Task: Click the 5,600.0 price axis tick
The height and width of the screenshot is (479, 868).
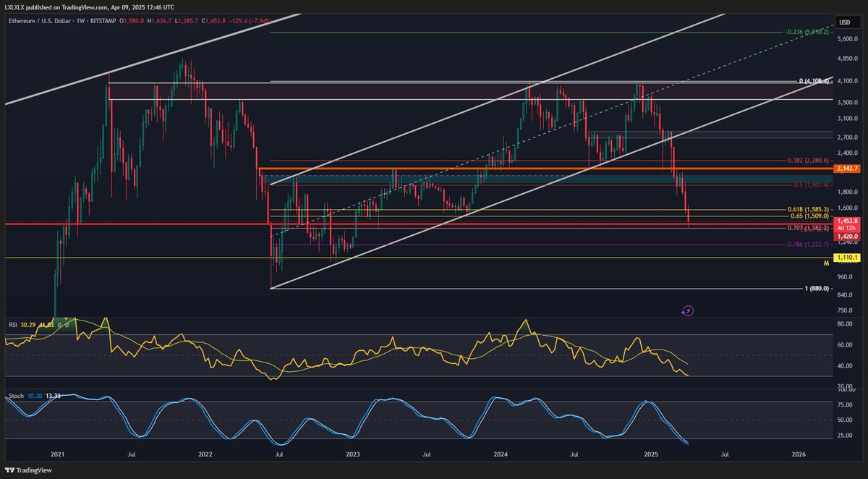Action: [846, 39]
